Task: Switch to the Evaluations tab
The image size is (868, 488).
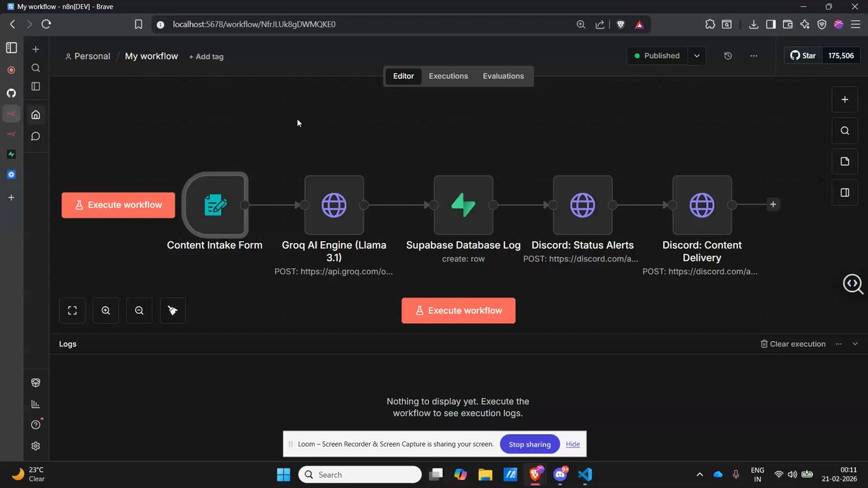Action: tap(503, 76)
